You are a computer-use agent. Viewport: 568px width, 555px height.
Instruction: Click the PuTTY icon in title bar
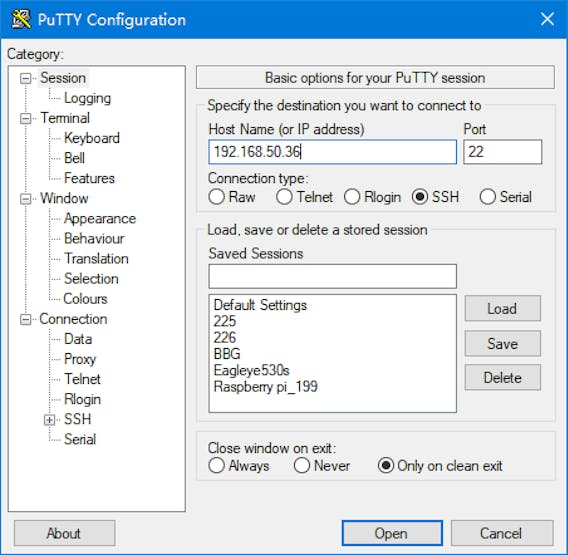pos(21,20)
